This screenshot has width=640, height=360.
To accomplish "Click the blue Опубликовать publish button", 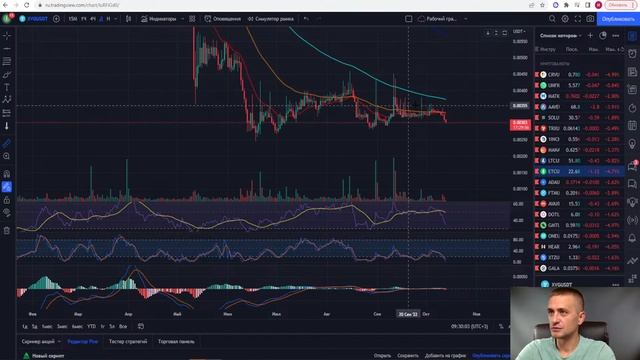I will click(618, 19).
